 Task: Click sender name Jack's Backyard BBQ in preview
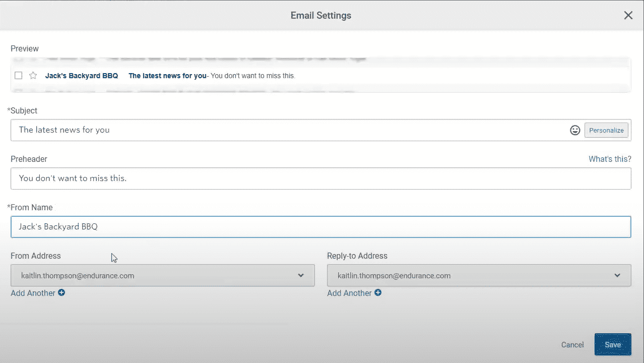[82, 76]
